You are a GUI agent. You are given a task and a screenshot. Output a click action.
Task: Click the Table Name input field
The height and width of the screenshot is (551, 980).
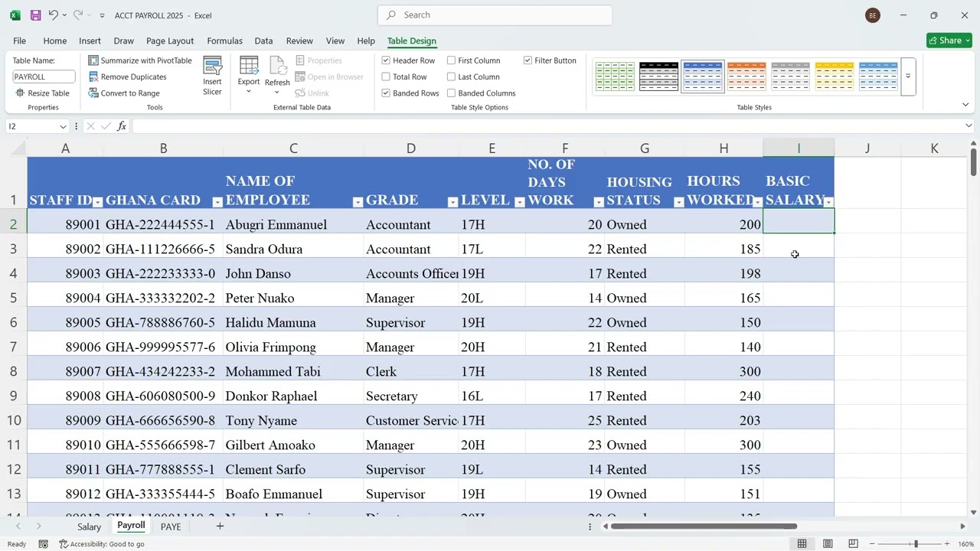coord(44,77)
